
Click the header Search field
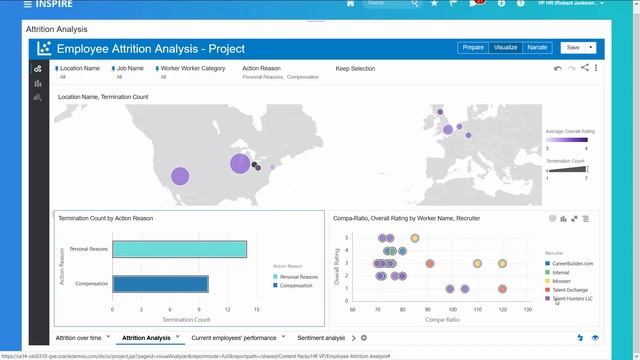(x=387, y=3)
